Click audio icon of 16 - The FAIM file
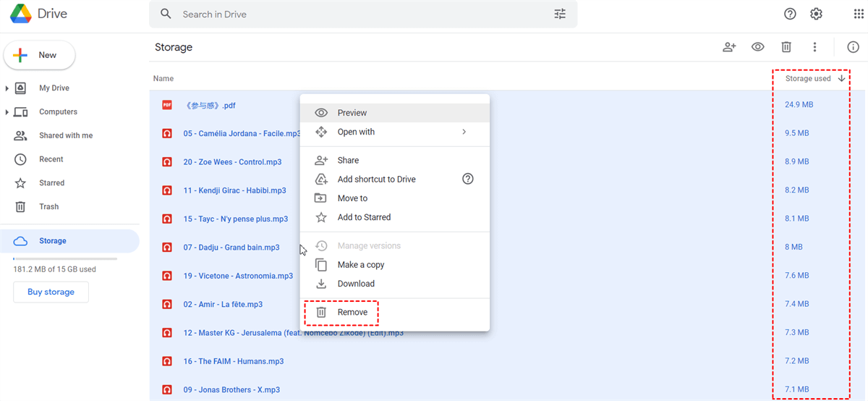This screenshot has width=868, height=401. 167,361
